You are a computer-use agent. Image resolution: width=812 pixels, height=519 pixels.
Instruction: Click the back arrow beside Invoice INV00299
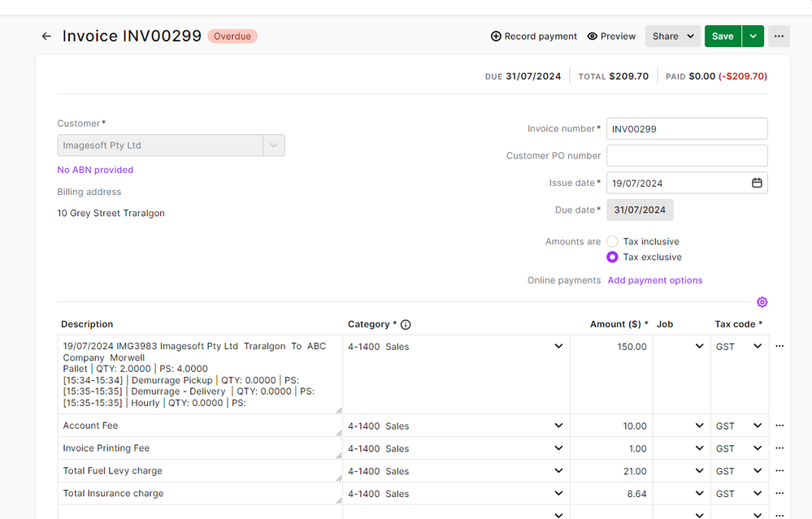click(x=46, y=37)
